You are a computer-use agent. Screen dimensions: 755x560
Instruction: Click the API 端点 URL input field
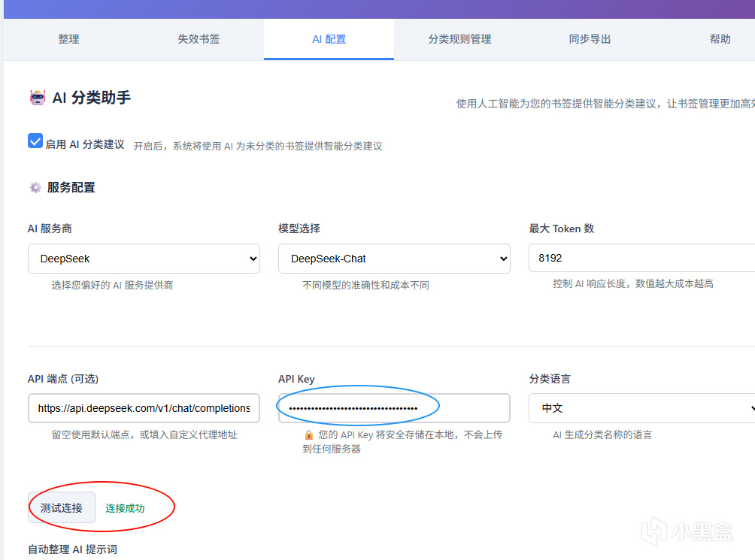point(144,408)
